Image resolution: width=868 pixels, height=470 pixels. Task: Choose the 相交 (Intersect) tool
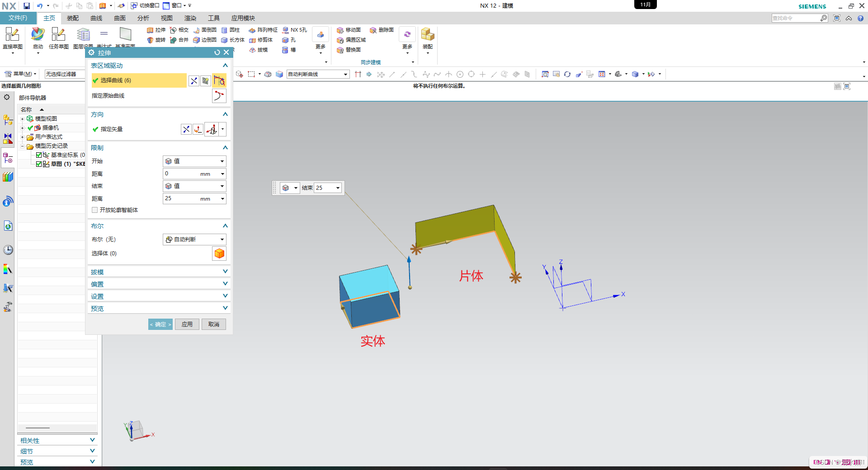click(x=179, y=30)
